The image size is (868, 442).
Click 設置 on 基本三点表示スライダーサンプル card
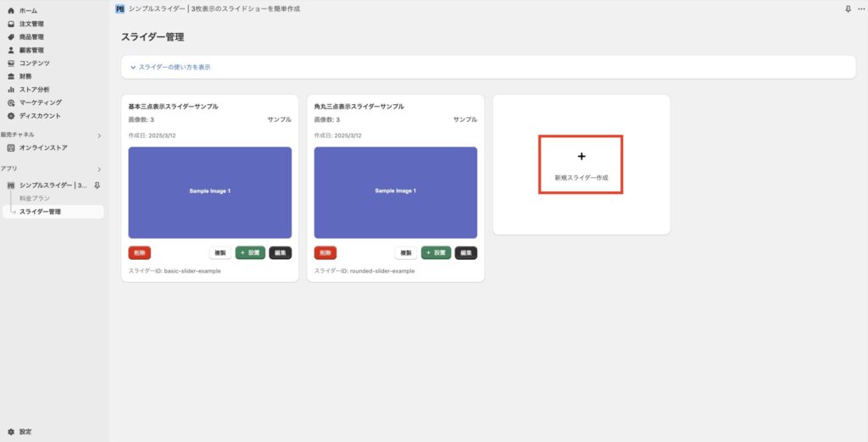tap(250, 253)
